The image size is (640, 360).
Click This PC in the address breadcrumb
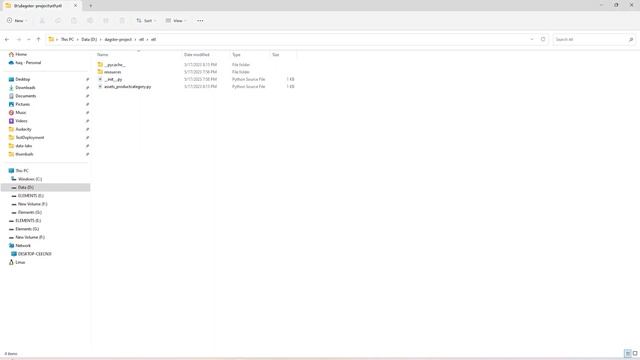point(67,40)
